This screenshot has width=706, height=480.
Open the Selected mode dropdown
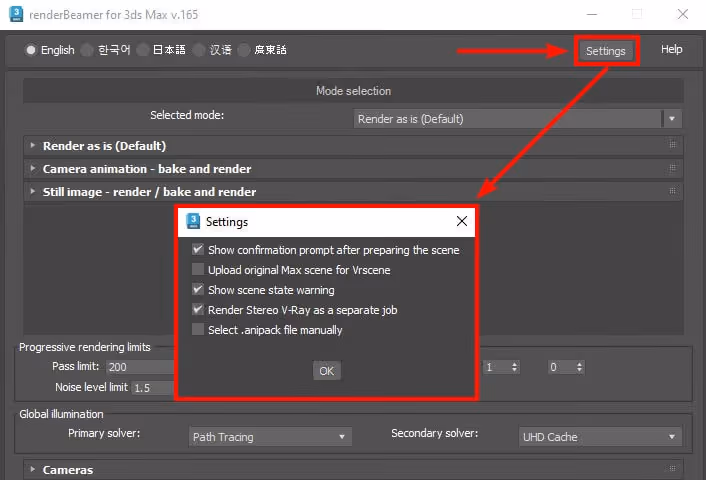tap(518, 119)
